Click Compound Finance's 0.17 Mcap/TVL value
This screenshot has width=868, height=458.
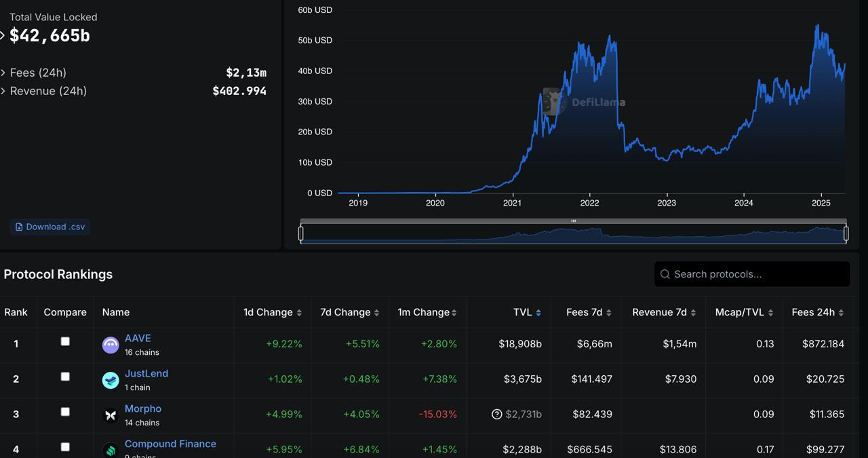coord(765,450)
